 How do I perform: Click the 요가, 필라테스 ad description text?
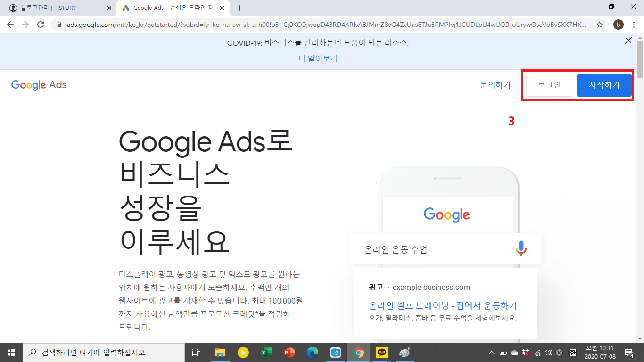point(443,318)
